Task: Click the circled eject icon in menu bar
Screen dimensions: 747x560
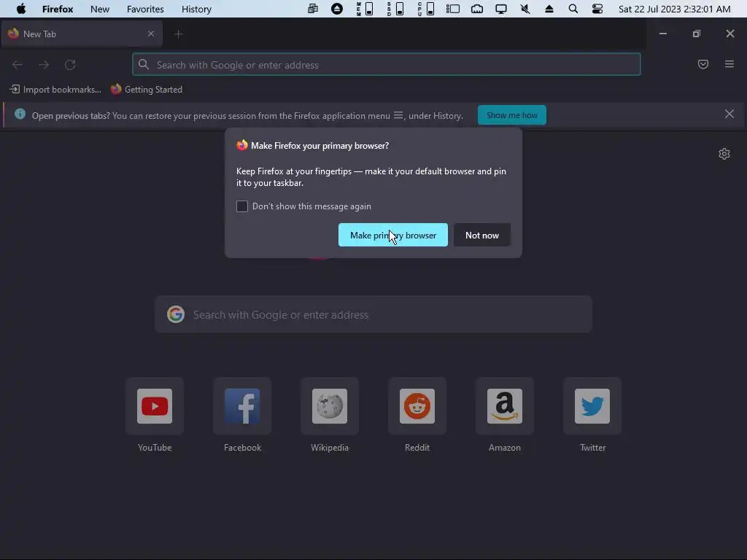Action: [x=337, y=9]
